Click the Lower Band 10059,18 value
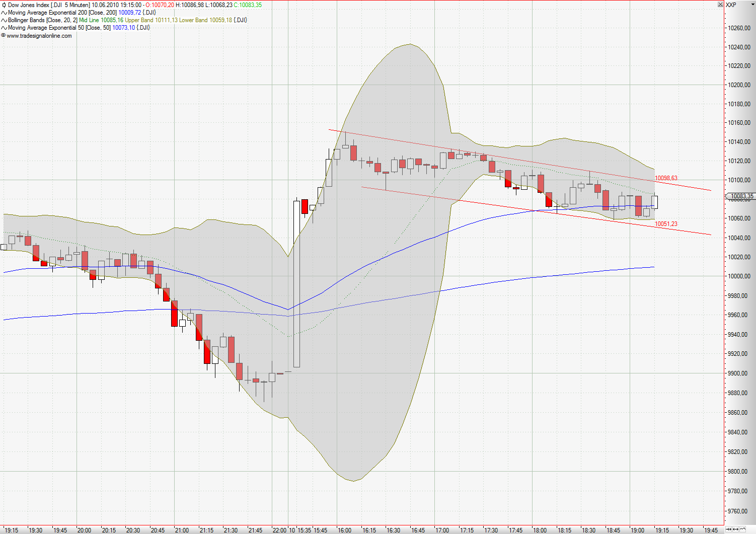The image size is (756, 534). [206, 20]
